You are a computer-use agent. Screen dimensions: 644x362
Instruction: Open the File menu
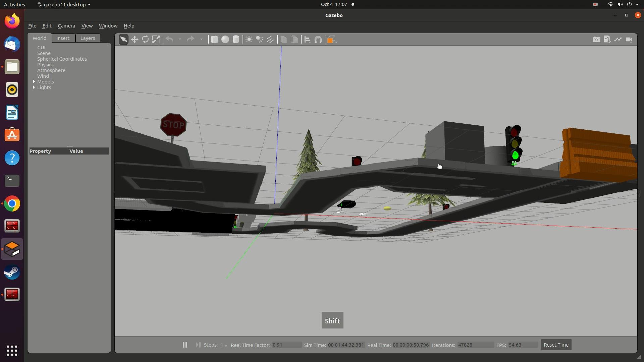[32, 26]
